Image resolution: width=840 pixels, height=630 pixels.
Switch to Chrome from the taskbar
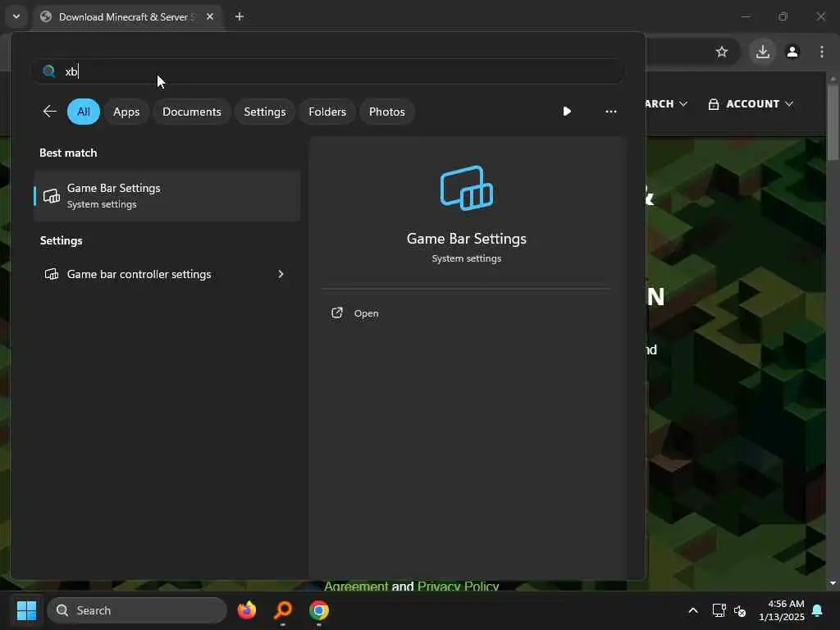319,610
